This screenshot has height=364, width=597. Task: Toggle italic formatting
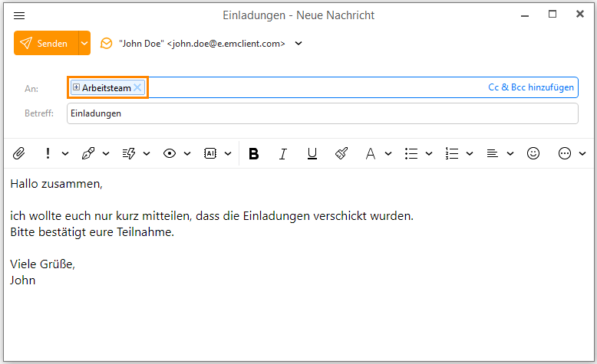282,153
